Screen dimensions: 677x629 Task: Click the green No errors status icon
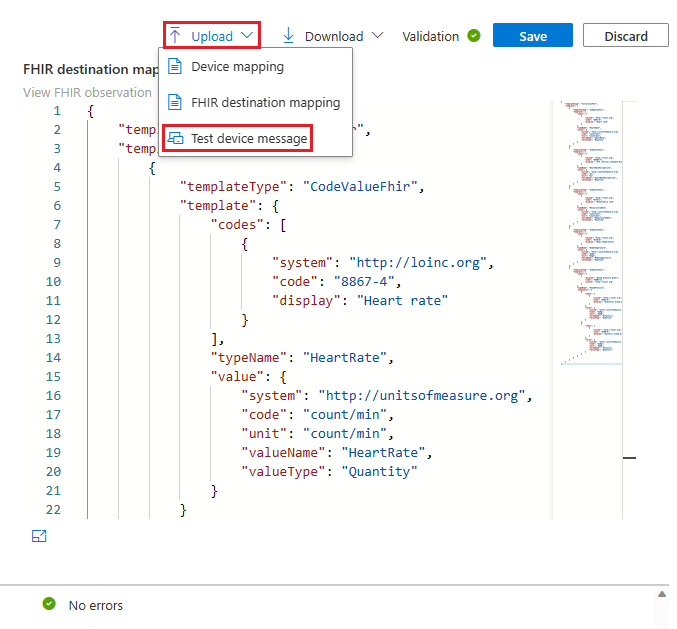[48, 604]
